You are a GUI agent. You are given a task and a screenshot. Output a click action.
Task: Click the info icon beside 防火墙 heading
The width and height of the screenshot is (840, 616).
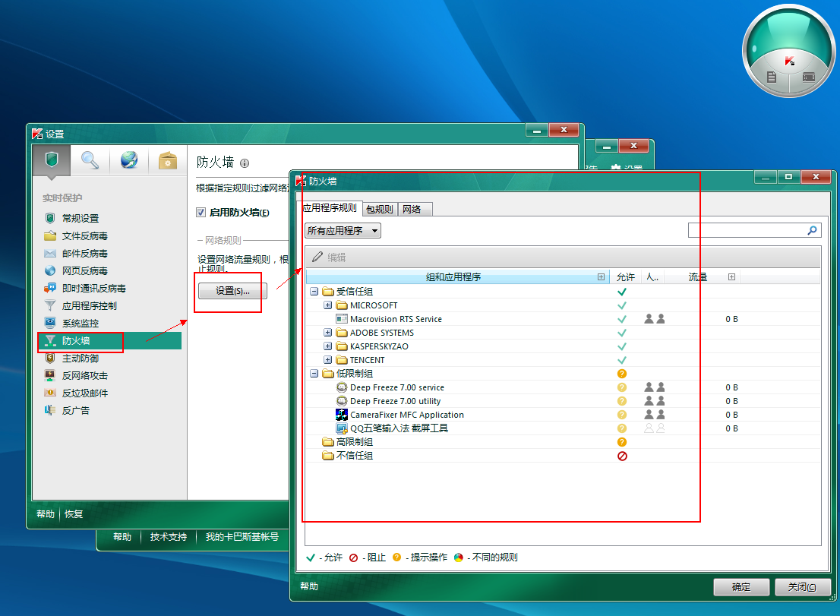tap(245, 163)
